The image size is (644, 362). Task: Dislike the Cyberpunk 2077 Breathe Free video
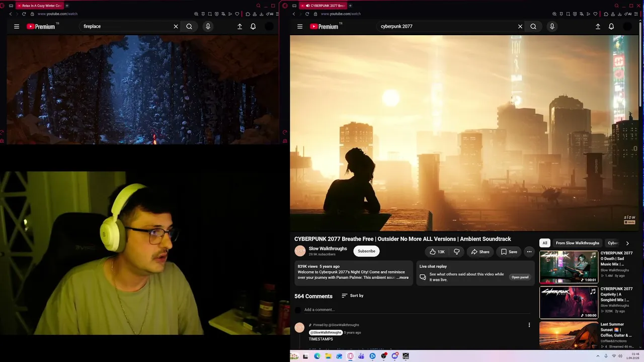(x=457, y=251)
